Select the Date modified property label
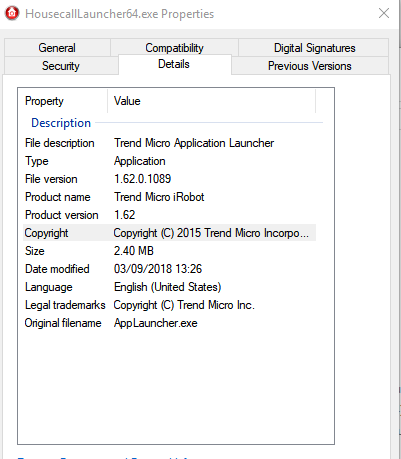Screen dimensions: 401x459 (x=57, y=269)
